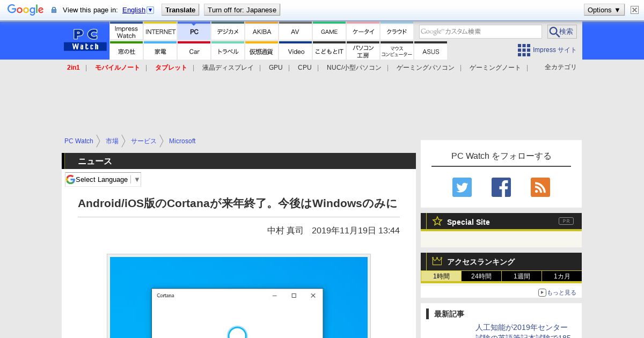Click the Twitter follow icon

[x=462, y=187]
